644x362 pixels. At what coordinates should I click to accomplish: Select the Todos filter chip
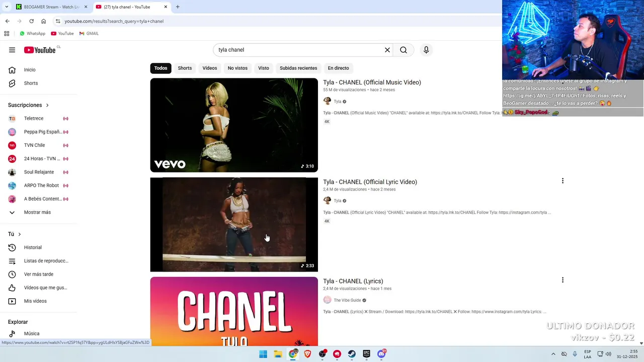pyautogui.click(x=160, y=68)
